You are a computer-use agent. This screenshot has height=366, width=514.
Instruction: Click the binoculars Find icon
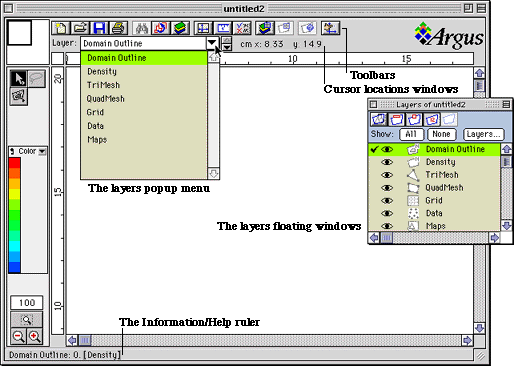click(141, 28)
